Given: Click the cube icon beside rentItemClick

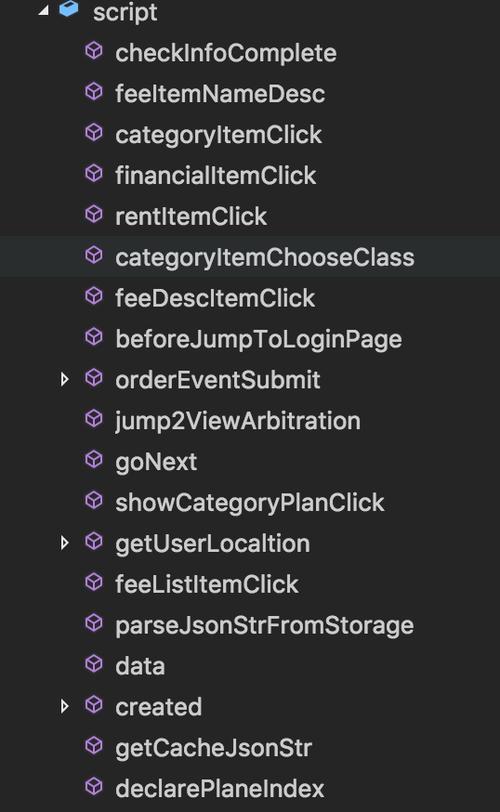Looking at the screenshot, I should (94, 214).
